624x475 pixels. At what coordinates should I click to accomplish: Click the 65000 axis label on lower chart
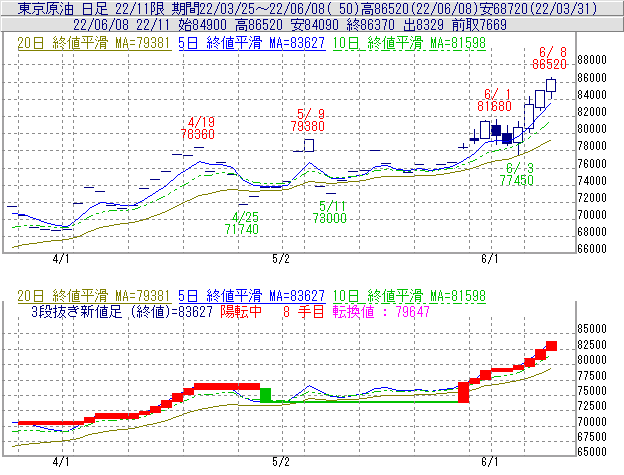[592, 452]
